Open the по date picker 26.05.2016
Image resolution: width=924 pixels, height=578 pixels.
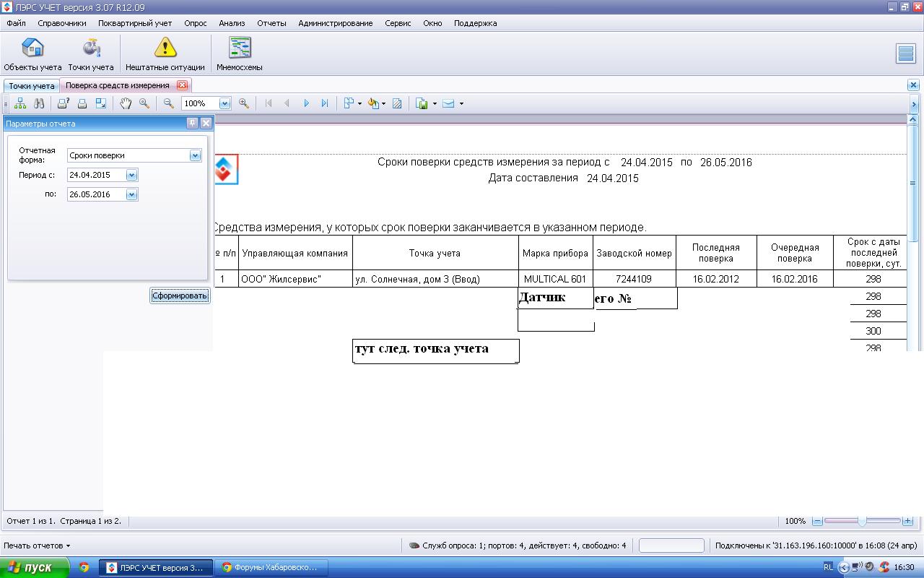[131, 194]
